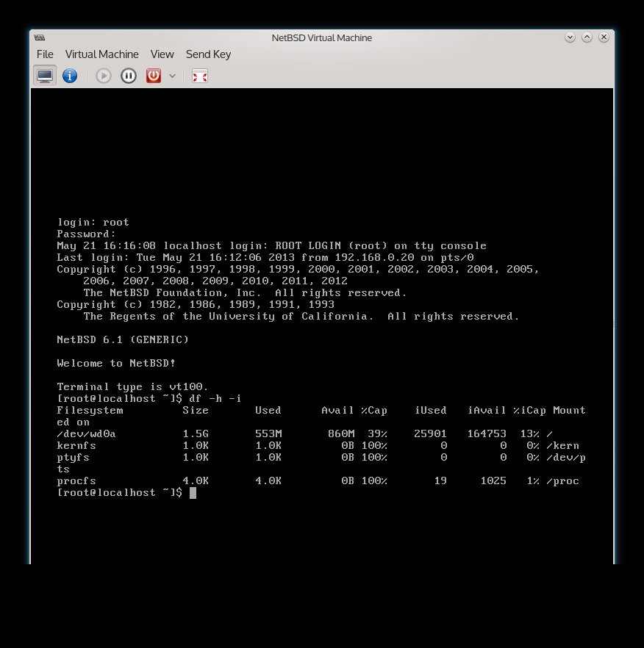
Task: Click the kernfs filesystem entry
Action: [76, 445]
